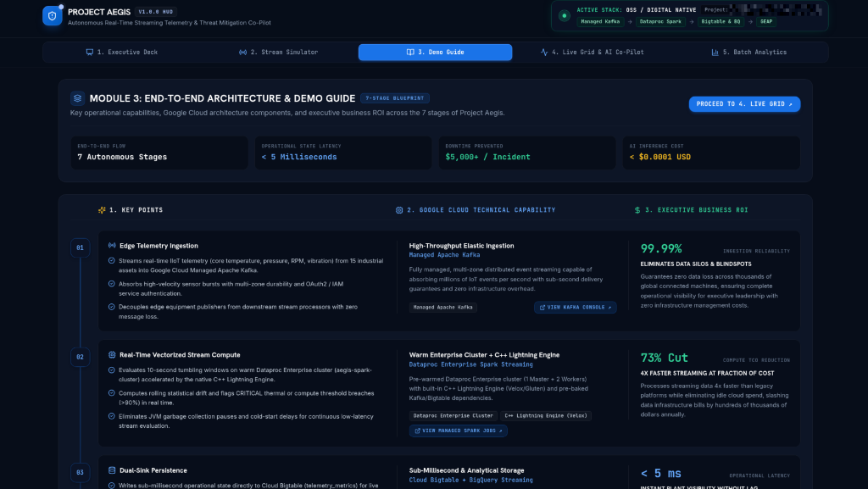Click the v1.0.0 HUD version badge
This screenshot has width=868, height=489.
pos(156,12)
